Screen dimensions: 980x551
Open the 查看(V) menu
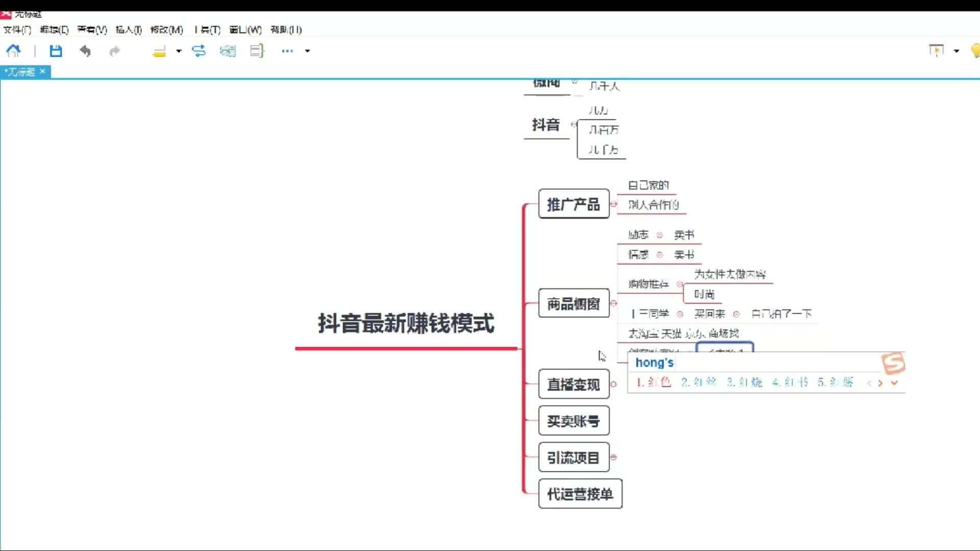pos(92,30)
